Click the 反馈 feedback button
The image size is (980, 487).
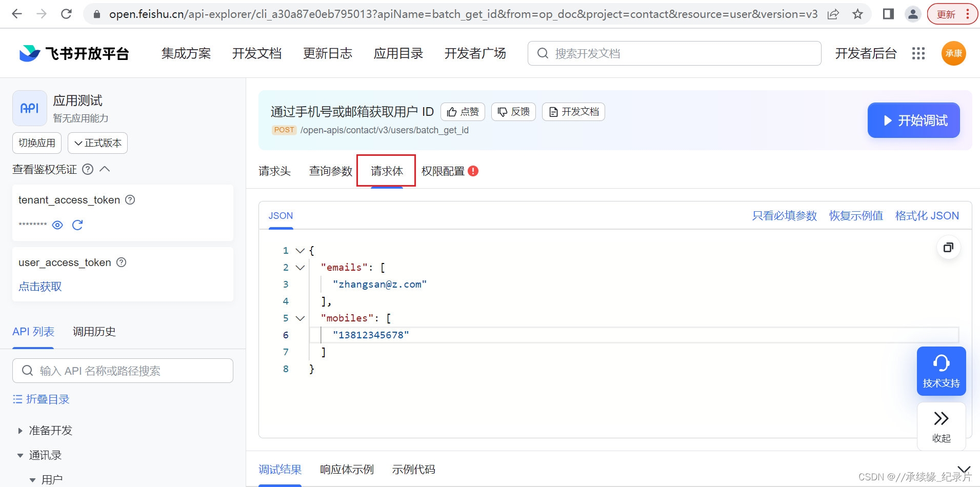pyautogui.click(x=514, y=112)
